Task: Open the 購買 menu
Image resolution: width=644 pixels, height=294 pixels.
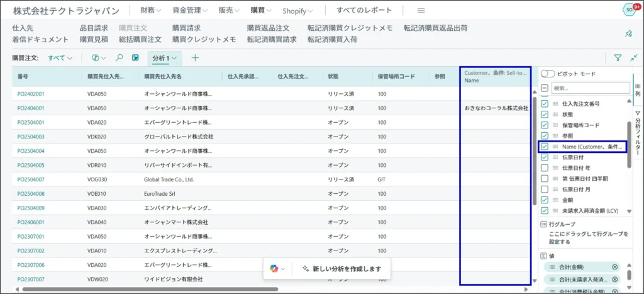Action: 261,11
